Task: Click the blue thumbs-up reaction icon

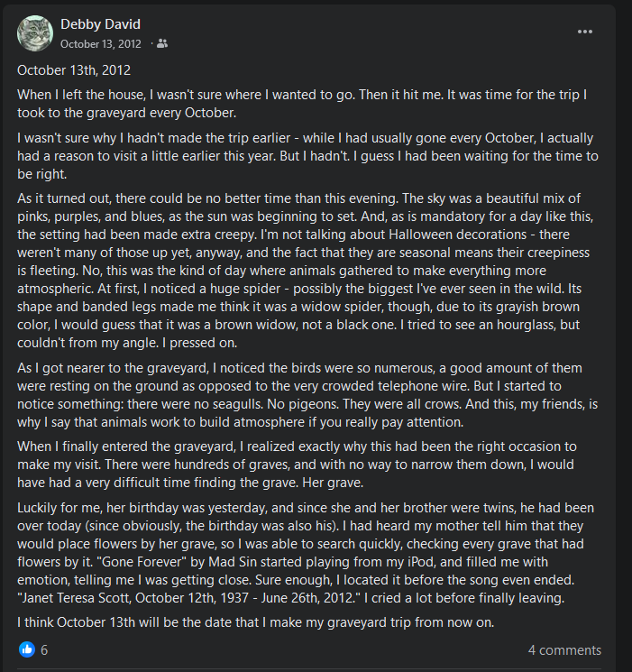Action: pyautogui.click(x=26, y=649)
